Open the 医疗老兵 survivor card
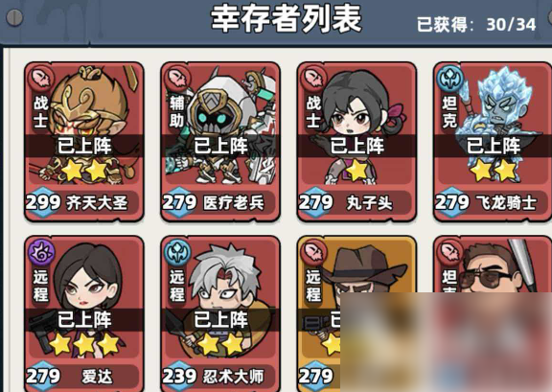Viewport: 552px width, 392px height. [x=220, y=142]
